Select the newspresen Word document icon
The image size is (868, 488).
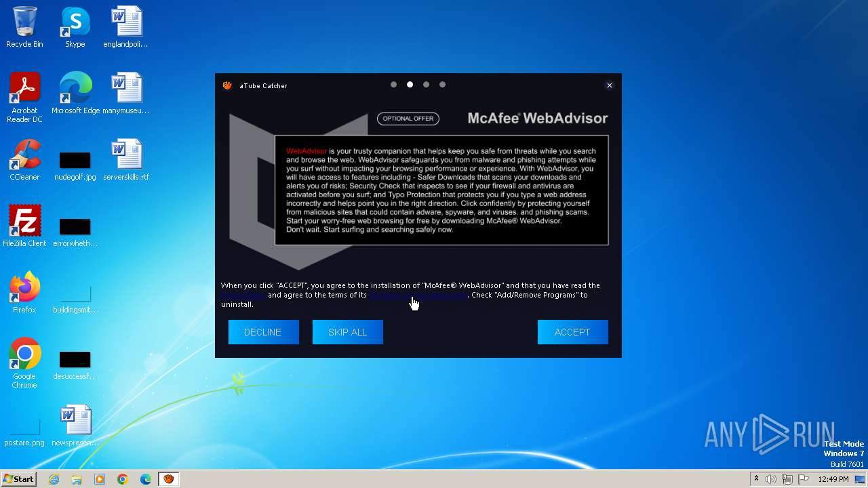pyautogui.click(x=75, y=426)
